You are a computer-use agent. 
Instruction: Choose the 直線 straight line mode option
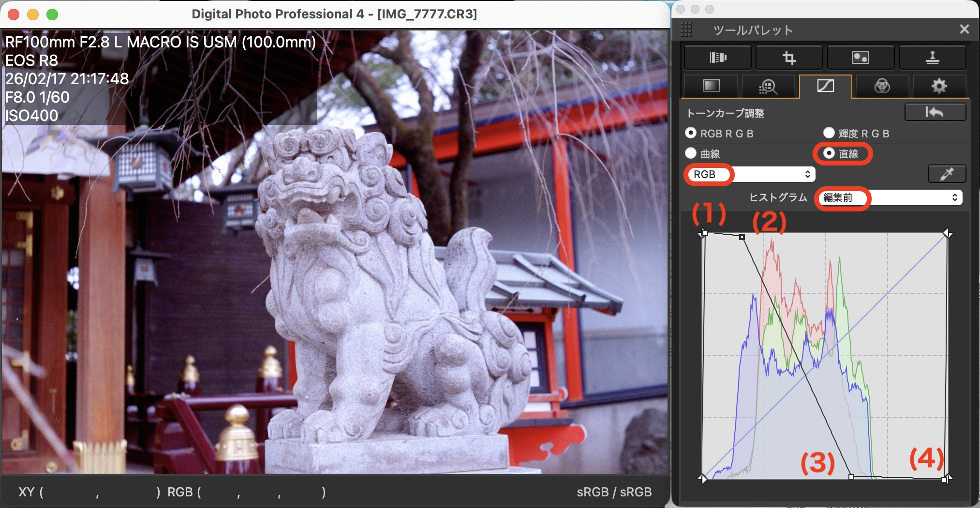pyautogui.click(x=829, y=153)
